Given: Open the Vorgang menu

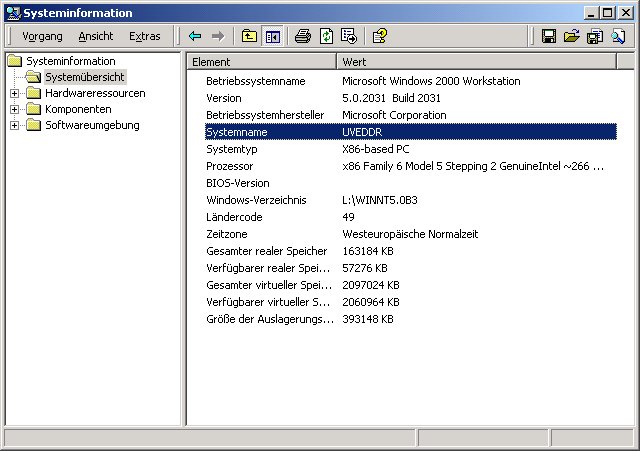Looking at the screenshot, I should pos(42,36).
